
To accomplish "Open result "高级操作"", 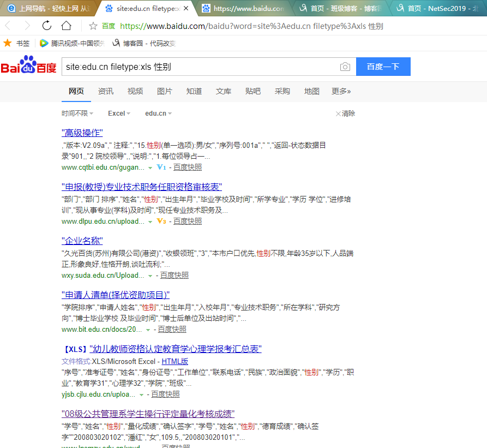I will tap(82, 133).
